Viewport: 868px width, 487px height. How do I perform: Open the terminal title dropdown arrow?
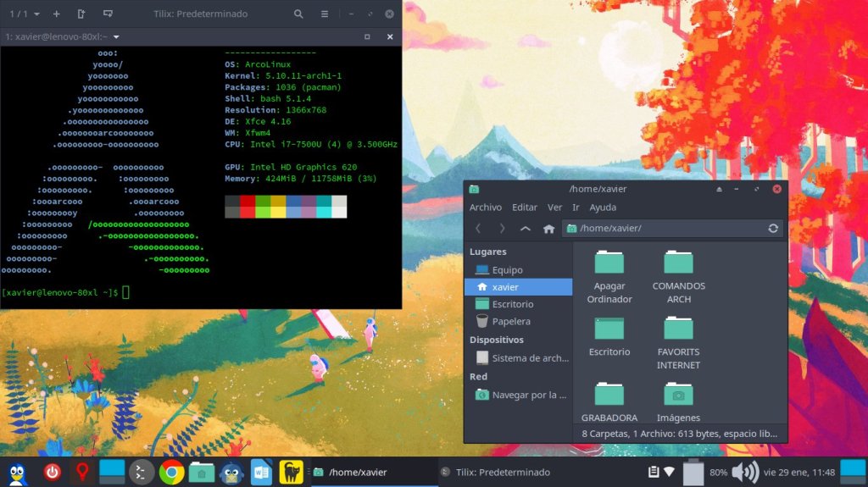(116, 37)
